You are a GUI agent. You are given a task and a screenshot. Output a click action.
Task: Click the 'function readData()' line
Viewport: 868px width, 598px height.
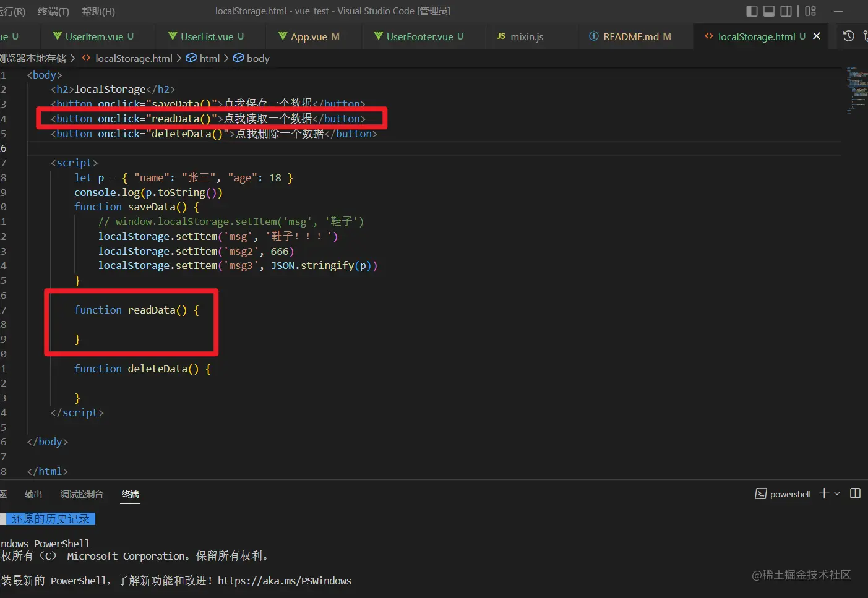tap(137, 310)
